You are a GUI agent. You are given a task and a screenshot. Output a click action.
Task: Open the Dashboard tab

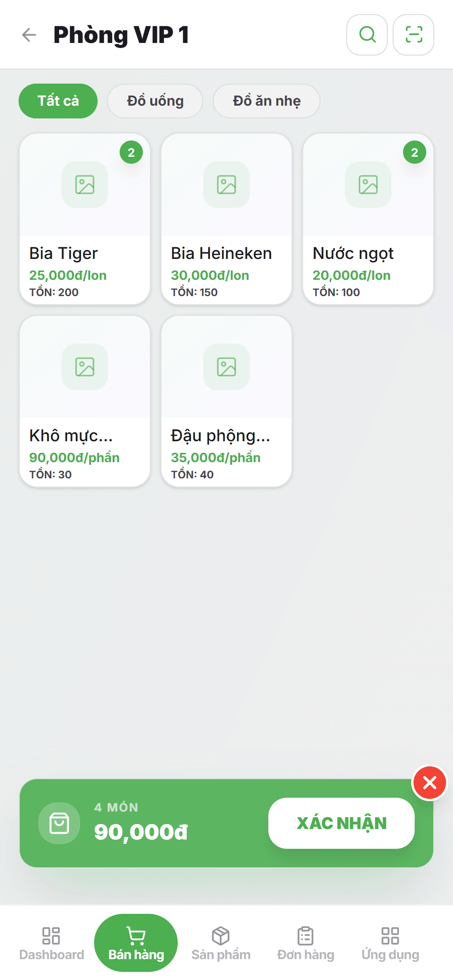coord(51,943)
